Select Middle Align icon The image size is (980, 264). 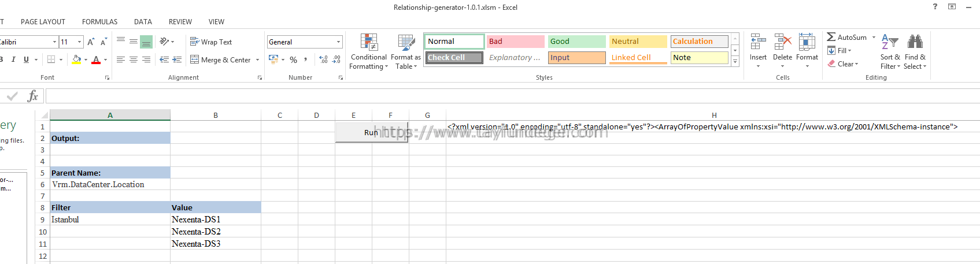point(134,42)
